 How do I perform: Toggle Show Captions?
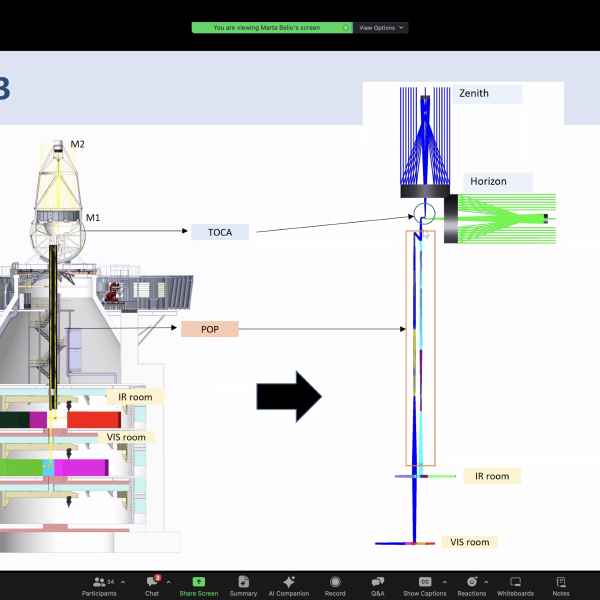424,584
